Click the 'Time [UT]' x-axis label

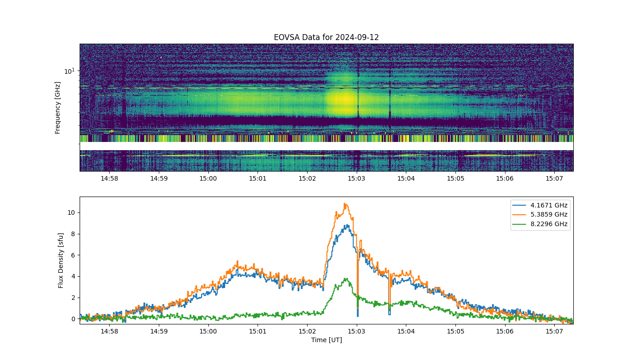(326, 340)
